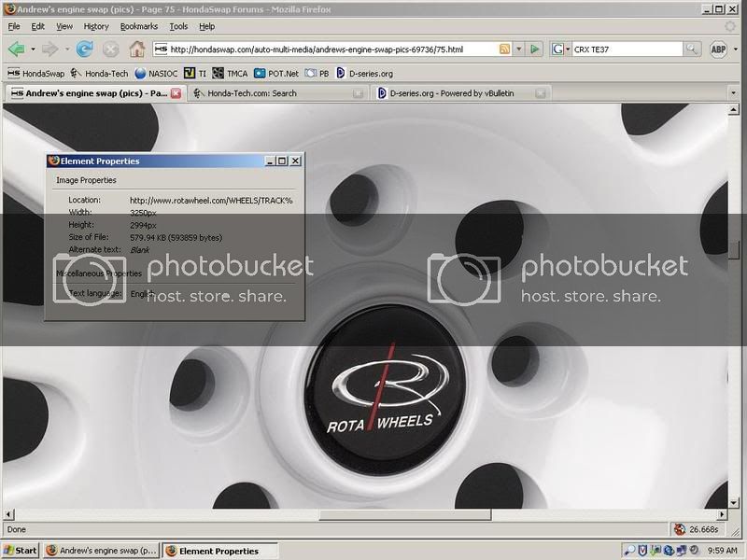Click the Done status text
The height and width of the screenshot is (560, 747).
pos(17,529)
